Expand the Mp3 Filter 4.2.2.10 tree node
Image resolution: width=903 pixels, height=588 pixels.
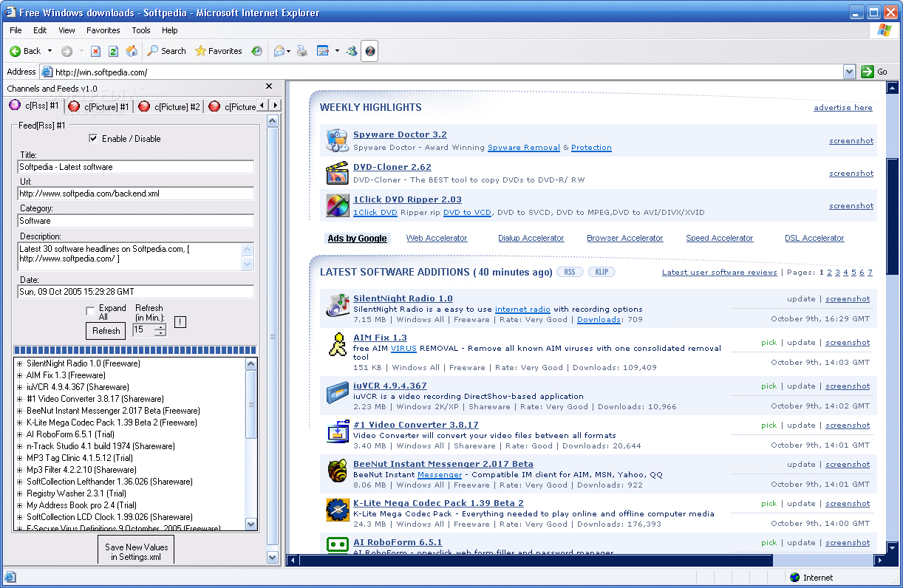tap(20, 470)
